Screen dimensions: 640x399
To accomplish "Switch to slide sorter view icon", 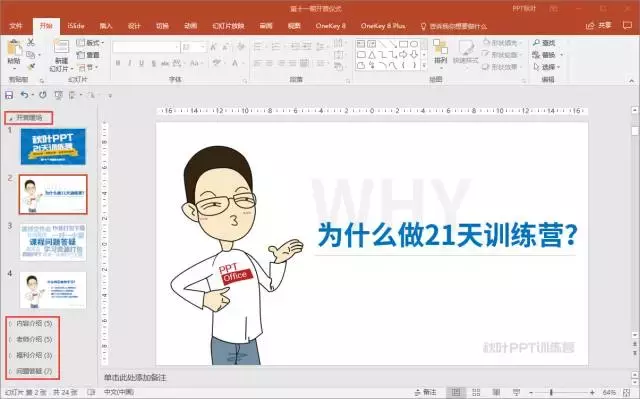I will pos(476,392).
